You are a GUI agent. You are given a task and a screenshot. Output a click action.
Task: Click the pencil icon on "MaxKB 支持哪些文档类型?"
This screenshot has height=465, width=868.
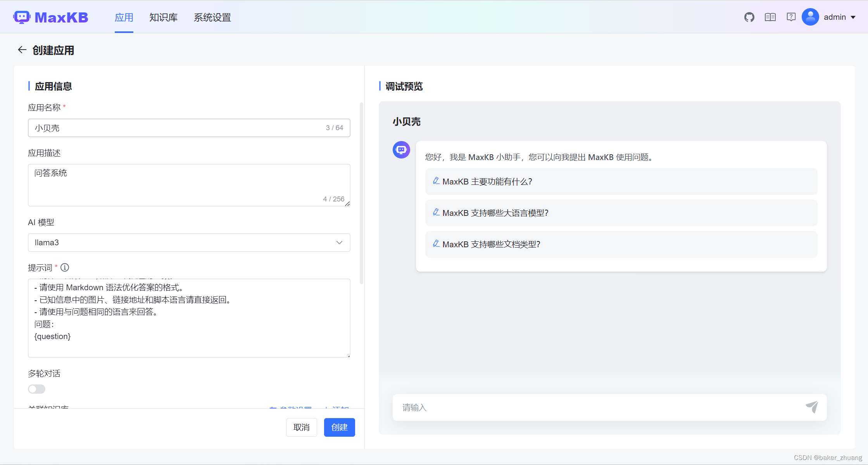point(436,243)
